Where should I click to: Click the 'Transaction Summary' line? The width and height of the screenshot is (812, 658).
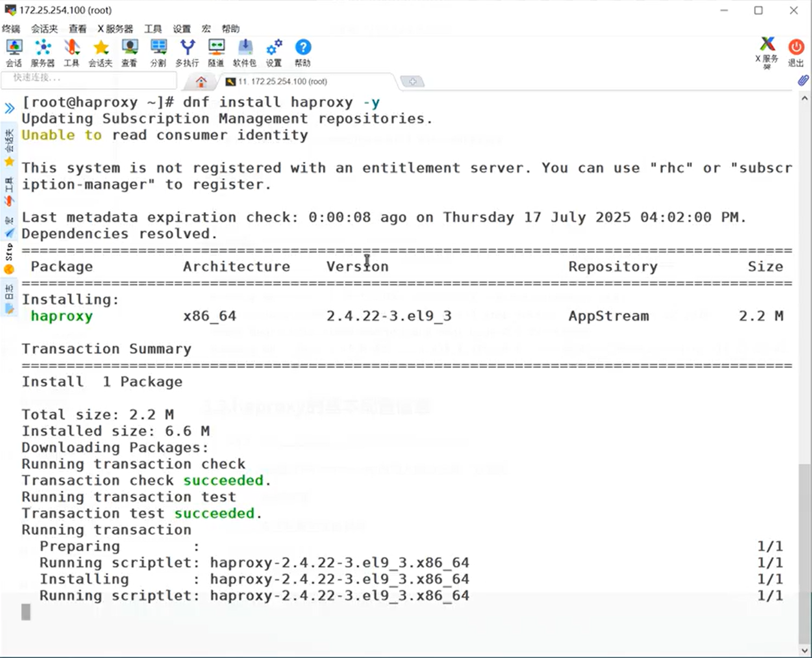(x=106, y=349)
